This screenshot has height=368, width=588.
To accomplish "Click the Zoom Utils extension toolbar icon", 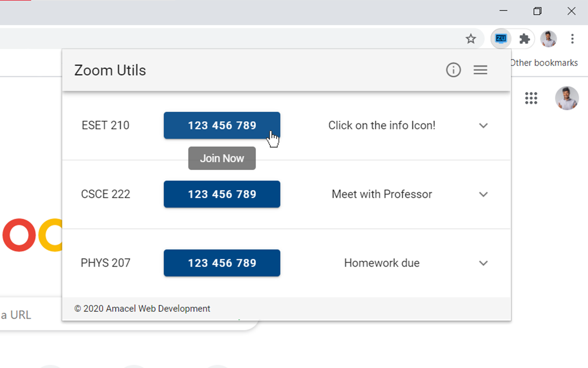I will (501, 39).
